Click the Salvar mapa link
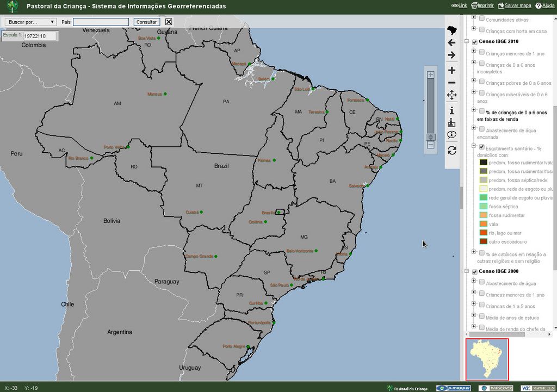 [514, 5]
